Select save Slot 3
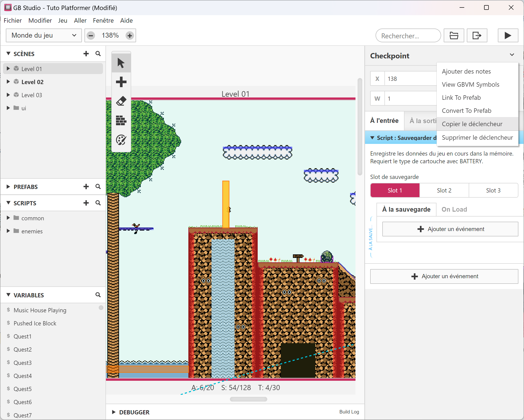The image size is (524, 420). 493,190
